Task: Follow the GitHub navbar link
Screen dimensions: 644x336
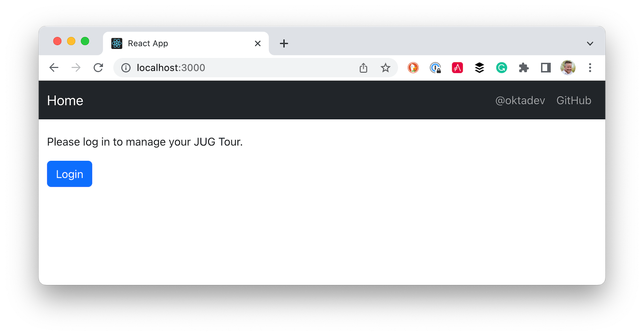Action: point(574,100)
